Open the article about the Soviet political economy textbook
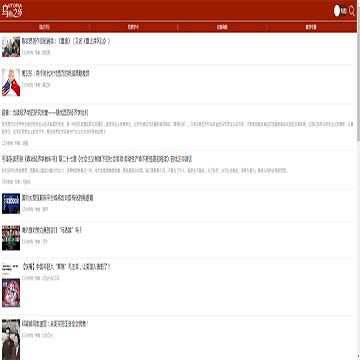Image resolution: width=360 pixels, height=360 pixels. [97, 159]
